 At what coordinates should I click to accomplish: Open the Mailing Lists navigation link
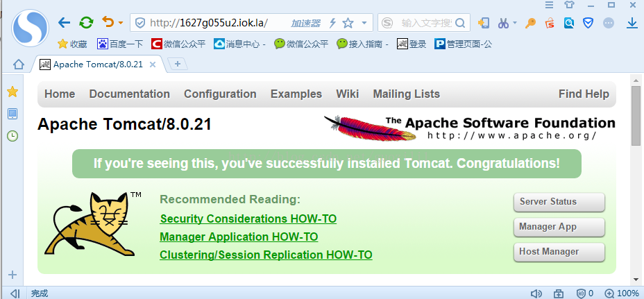(x=406, y=94)
